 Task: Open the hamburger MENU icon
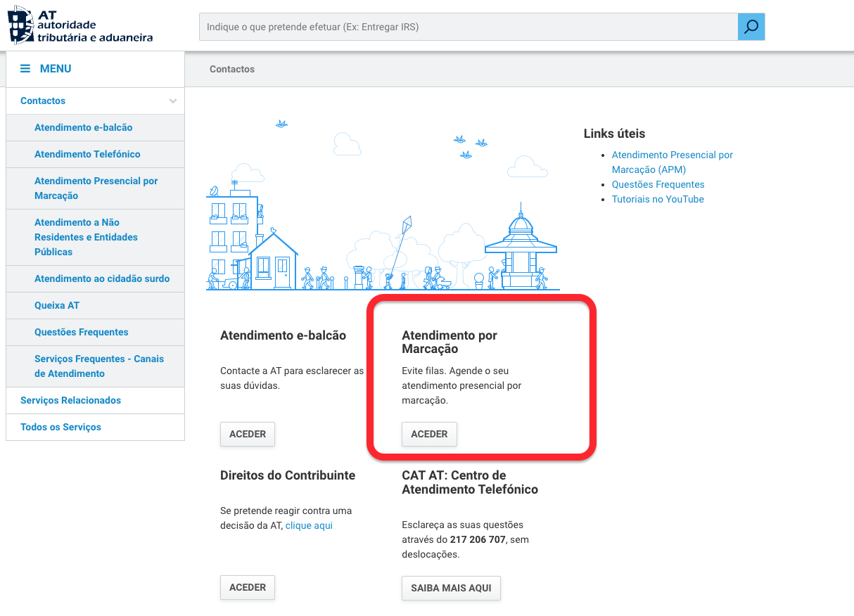coord(25,68)
